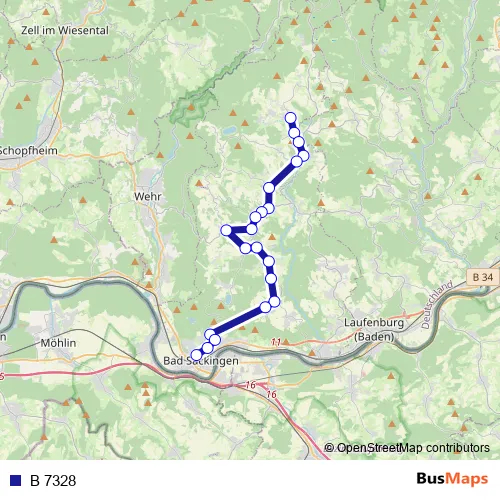Click the small blue lake north of route
The image size is (500, 500).
pyautogui.click(x=230, y=130)
